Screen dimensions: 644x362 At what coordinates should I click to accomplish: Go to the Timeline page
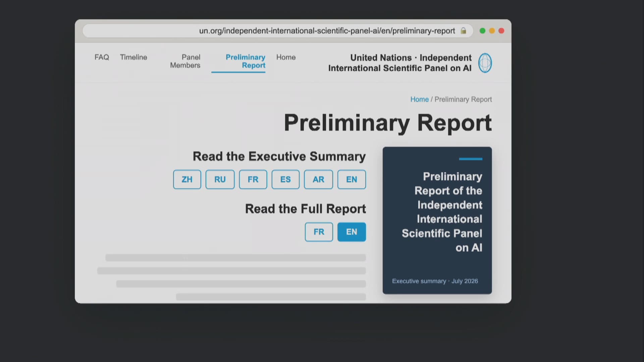pos(133,57)
